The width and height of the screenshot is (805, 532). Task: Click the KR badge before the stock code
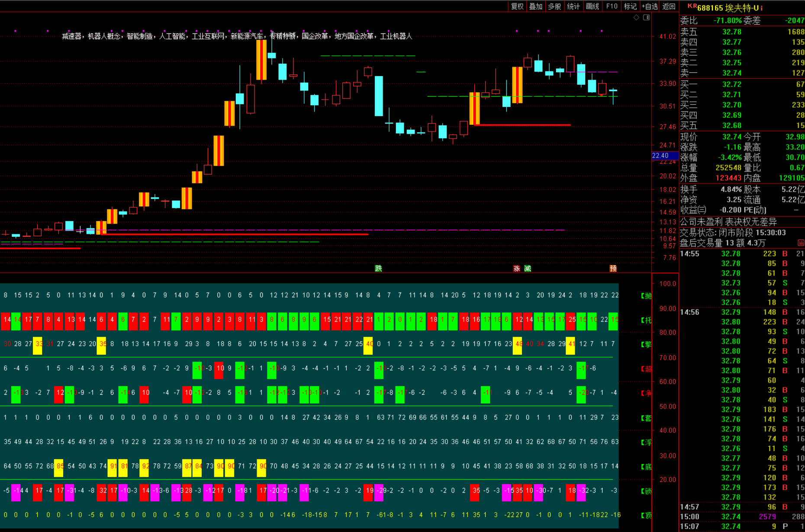click(x=692, y=6)
